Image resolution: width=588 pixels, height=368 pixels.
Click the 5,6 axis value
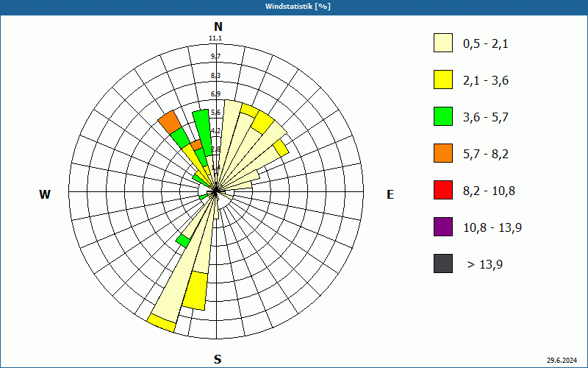pos(215,113)
